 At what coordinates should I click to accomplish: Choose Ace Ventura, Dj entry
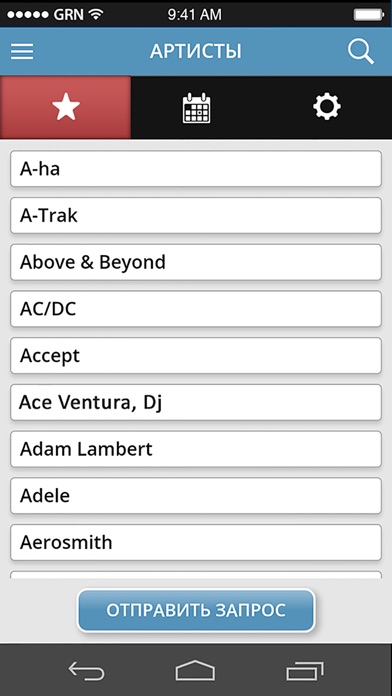(x=196, y=402)
